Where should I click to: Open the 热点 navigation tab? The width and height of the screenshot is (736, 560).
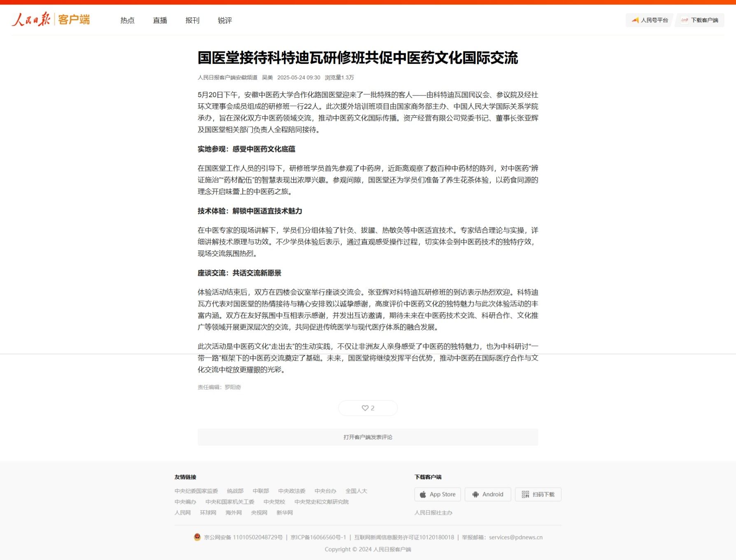(127, 21)
